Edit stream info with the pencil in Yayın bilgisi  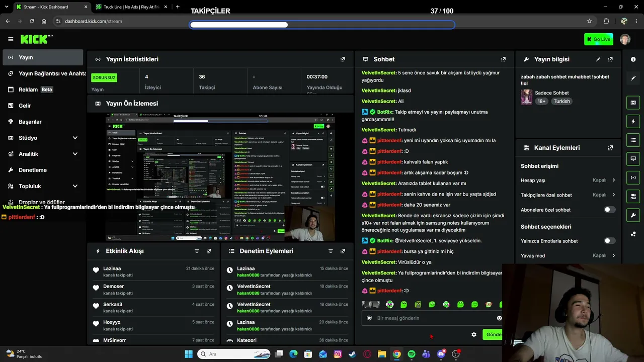(x=598, y=59)
